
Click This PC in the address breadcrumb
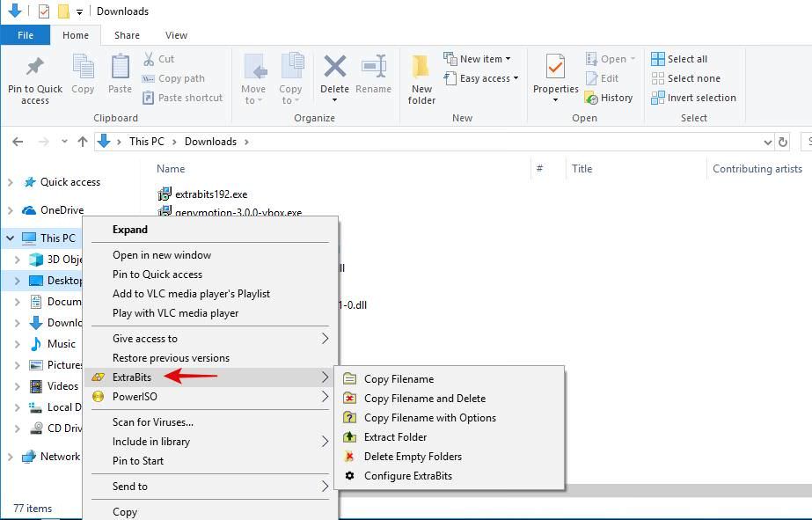pos(147,142)
